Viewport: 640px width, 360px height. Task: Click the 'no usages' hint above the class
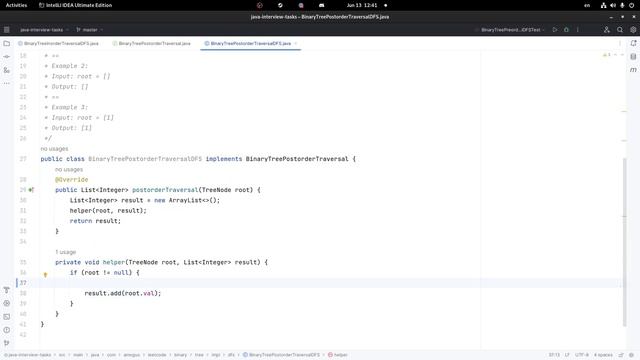tap(54, 149)
